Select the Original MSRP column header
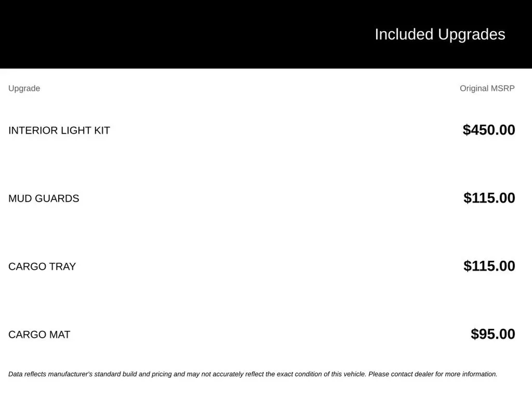This screenshot has width=532, height=399. [487, 88]
